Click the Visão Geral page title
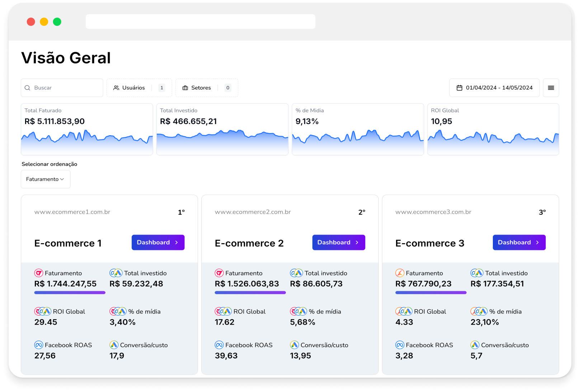Image resolution: width=580 pixels, height=392 pixels. [x=66, y=58]
